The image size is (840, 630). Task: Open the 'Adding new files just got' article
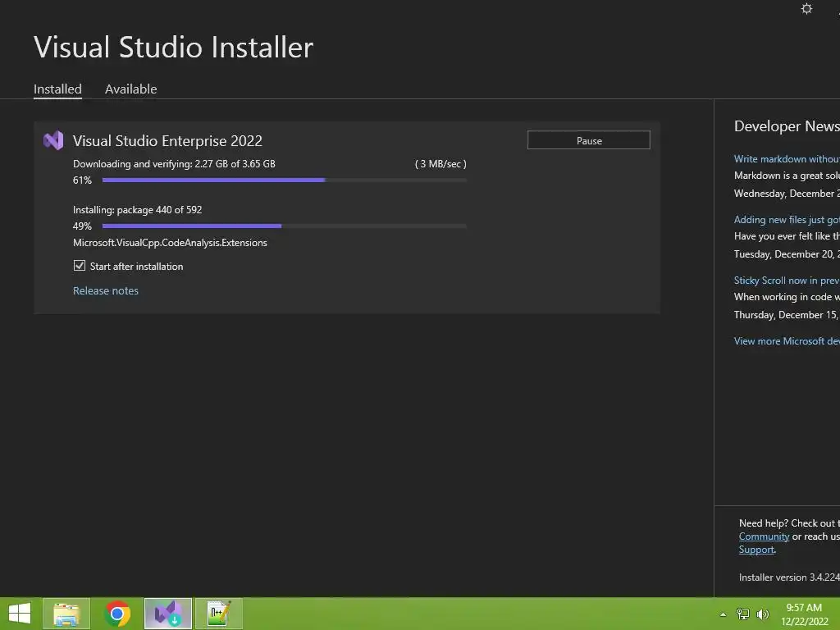(787, 220)
